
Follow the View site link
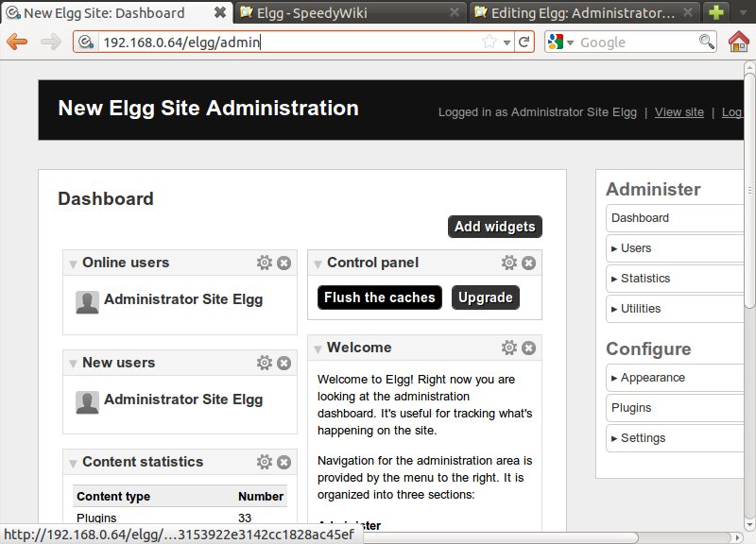679,112
